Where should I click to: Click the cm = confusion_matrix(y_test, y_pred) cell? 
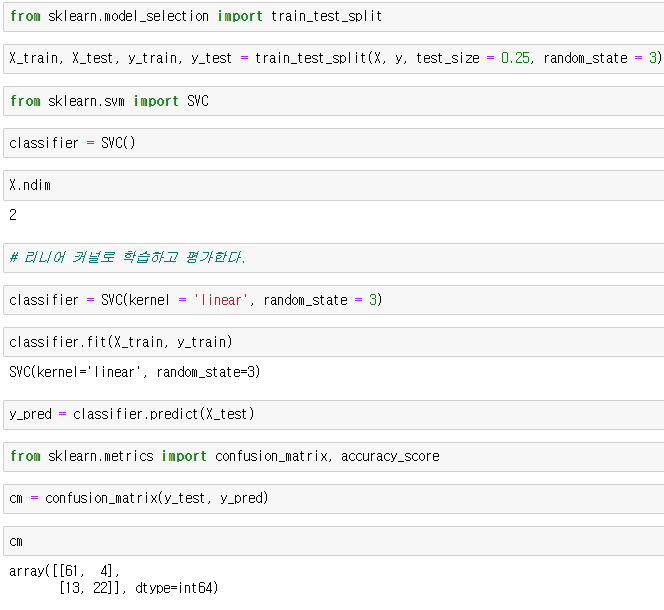(x=334, y=499)
